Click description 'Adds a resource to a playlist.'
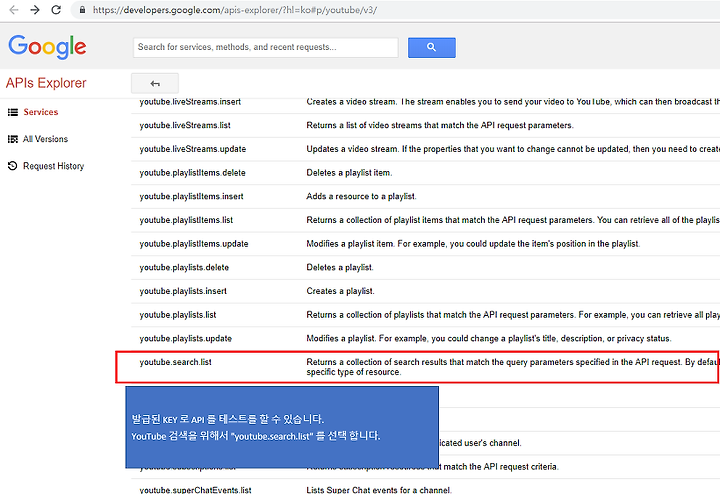The width and height of the screenshot is (720, 494). (x=361, y=196)
